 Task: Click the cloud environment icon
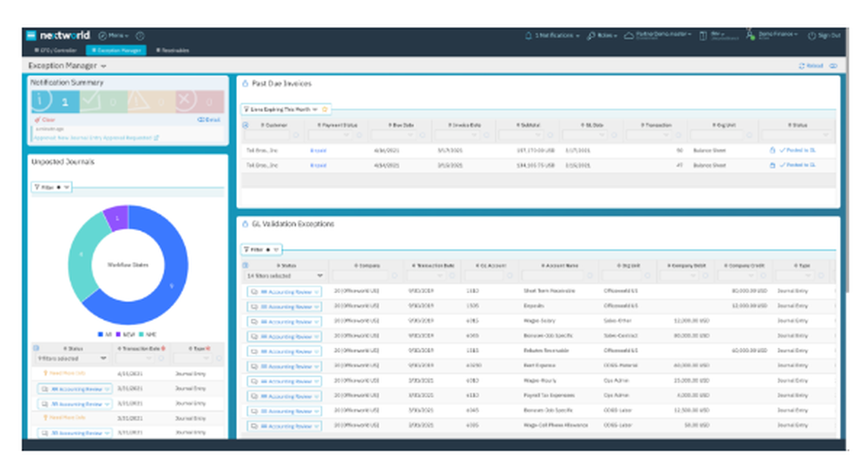(x=628, y=36)
